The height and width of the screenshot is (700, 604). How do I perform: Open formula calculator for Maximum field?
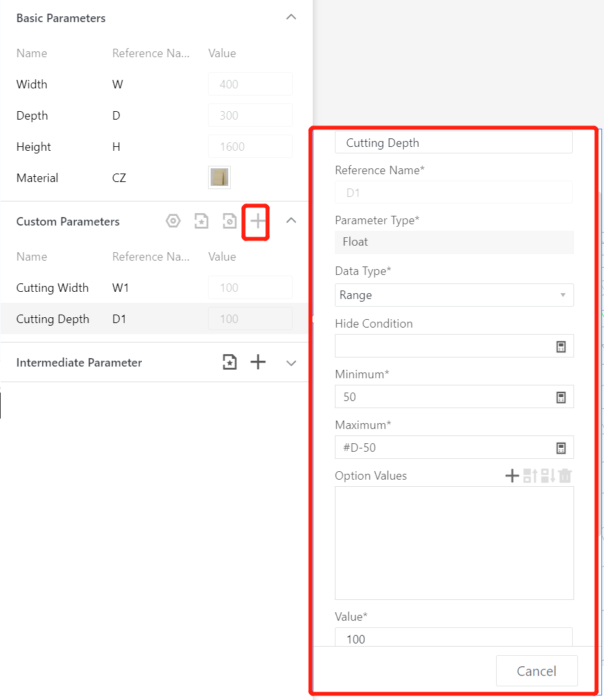pyautogui.click(x=561, y=448)
